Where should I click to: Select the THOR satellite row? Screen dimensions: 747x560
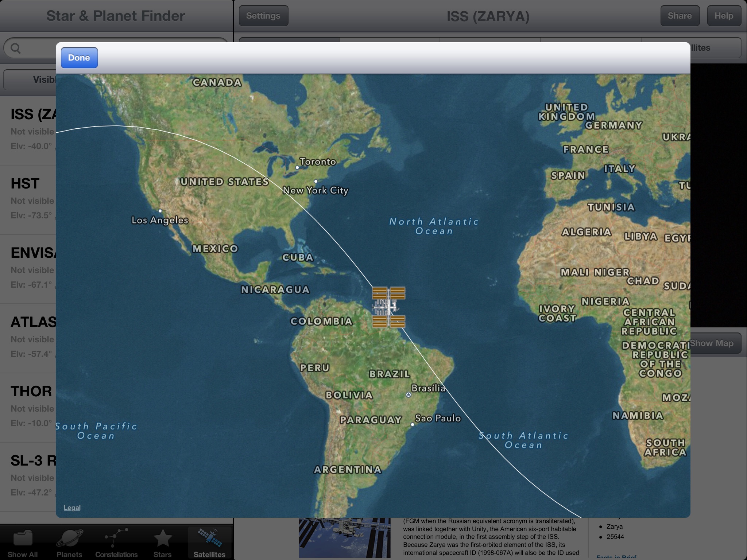click(x=28, y=408)
